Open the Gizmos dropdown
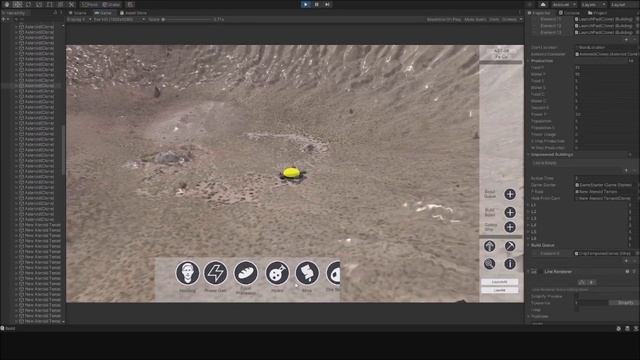Screen dimensions: 640x360 511,19
